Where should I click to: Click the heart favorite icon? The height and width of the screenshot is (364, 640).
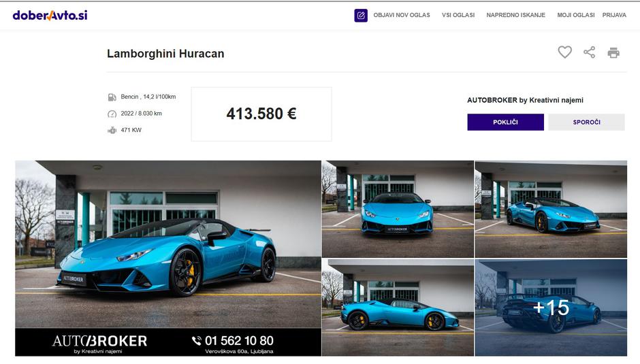(x=565, y=52)
